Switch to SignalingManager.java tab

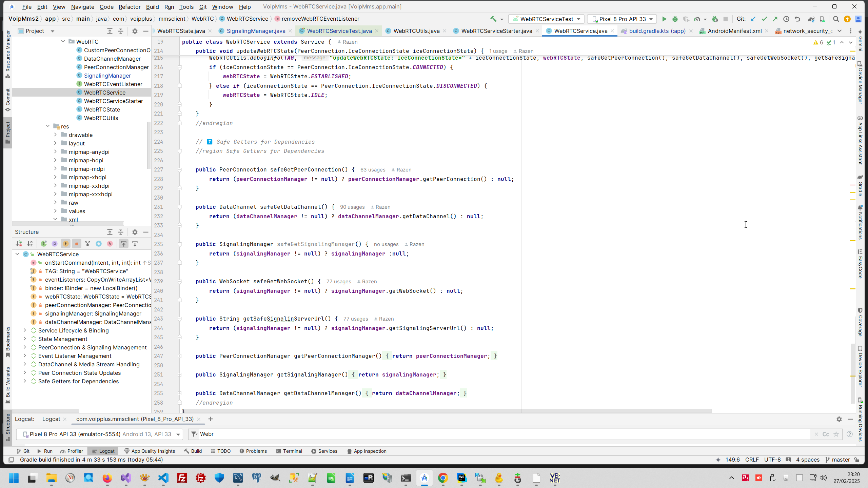tap(256, 31)
